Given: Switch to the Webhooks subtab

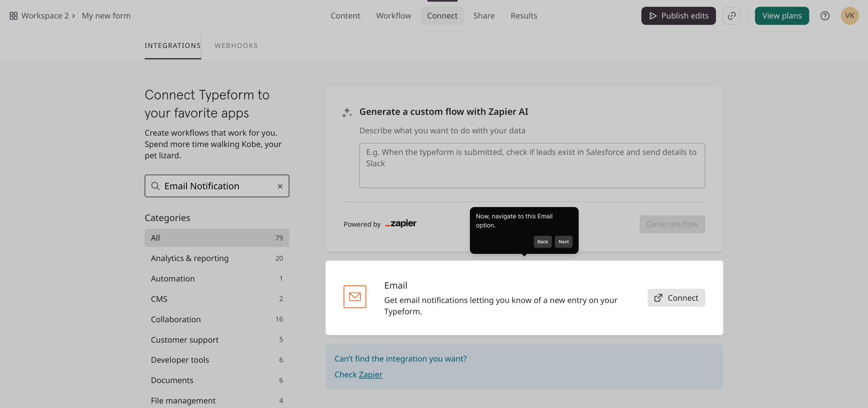Looking at the screenshot, I should tap(236, 46).
